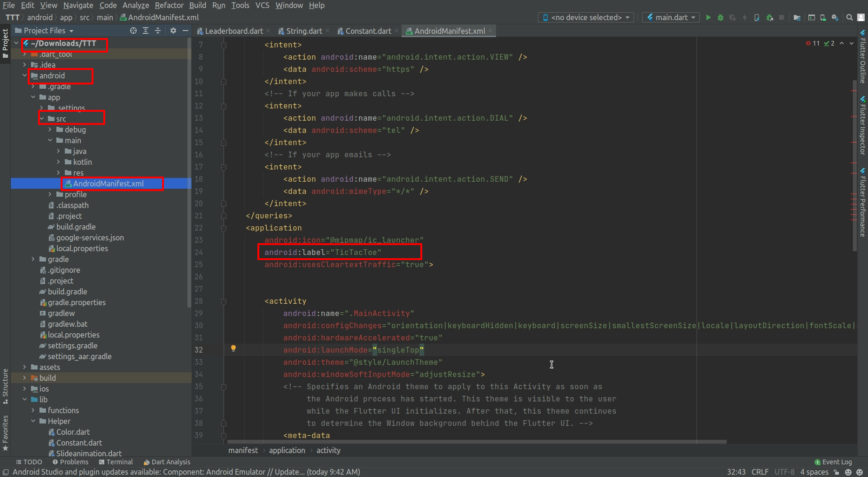This screenshot has width=868, height=477.
Task: Click the Select Opened File target icon
Action: click(x=133, y=31)
